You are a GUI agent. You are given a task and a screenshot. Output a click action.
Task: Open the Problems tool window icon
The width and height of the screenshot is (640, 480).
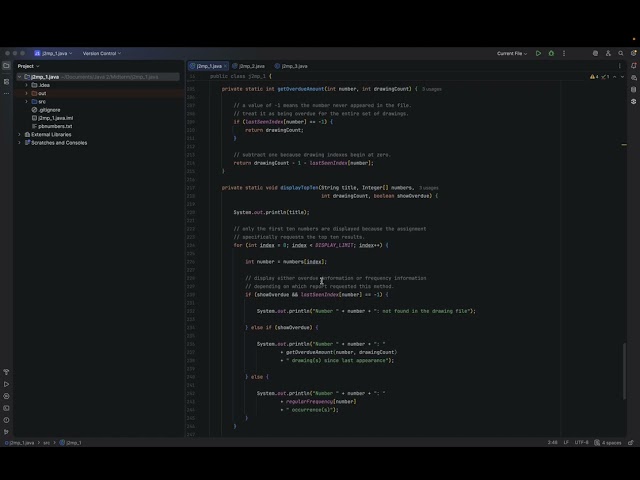pyautogui.click(x=6, y=420)
